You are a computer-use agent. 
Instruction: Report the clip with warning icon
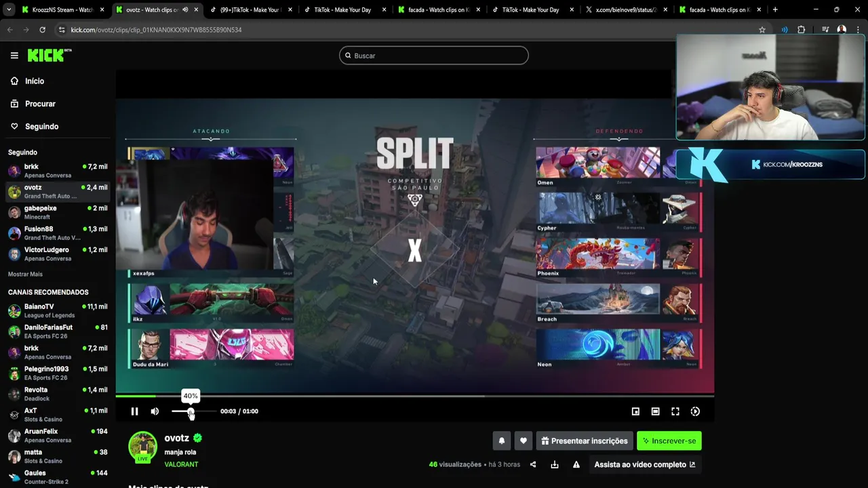[576, 464]
